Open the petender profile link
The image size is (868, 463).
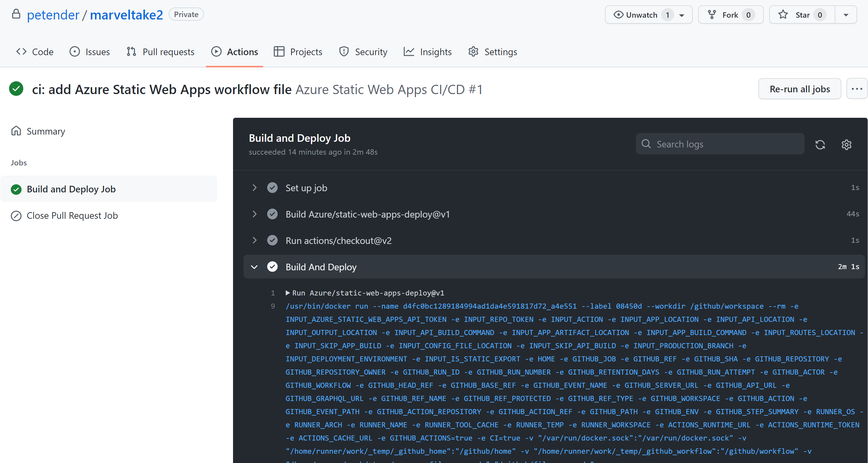tap(53, 15)
